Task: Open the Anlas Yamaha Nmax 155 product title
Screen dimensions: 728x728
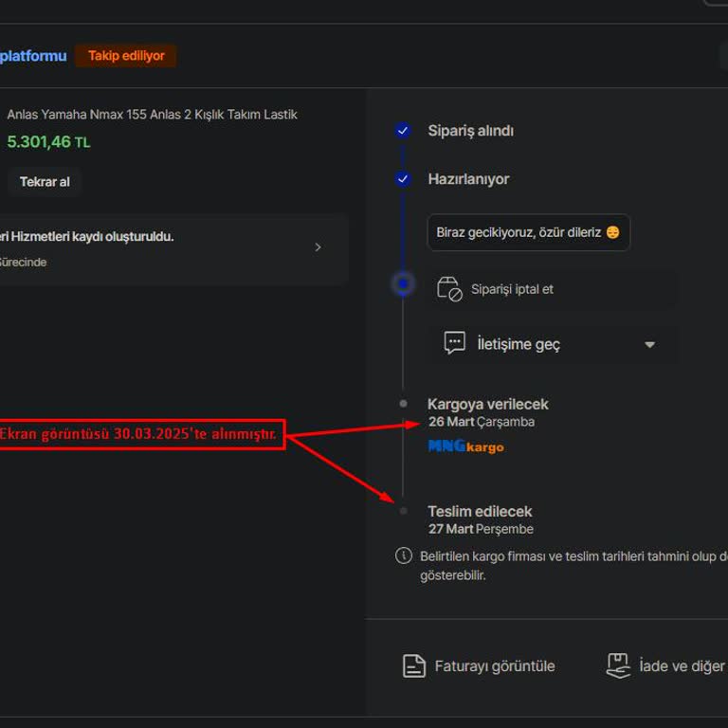Action: pos(152,115)
